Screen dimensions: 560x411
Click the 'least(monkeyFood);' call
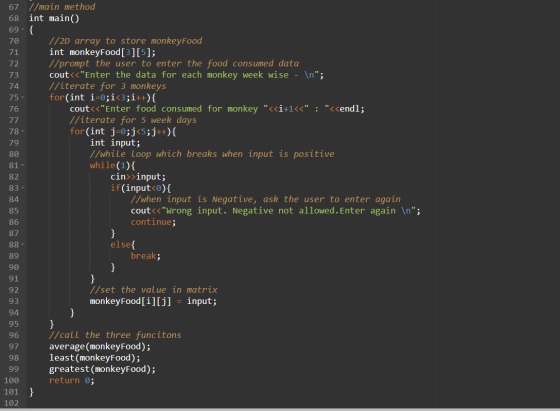coord(95,358)
